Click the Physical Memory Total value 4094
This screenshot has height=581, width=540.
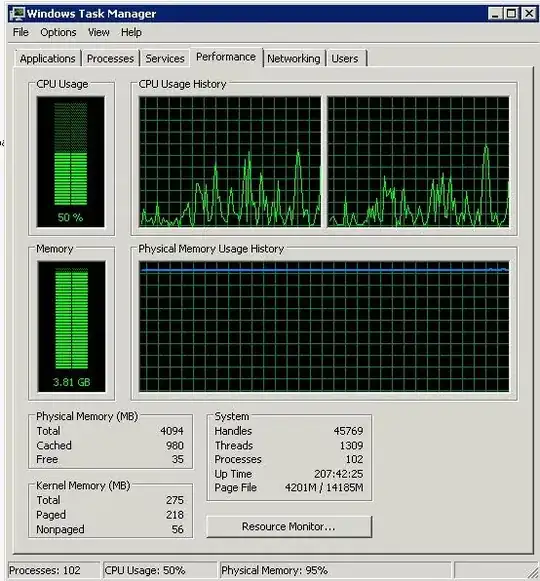(x=172, y=431)
